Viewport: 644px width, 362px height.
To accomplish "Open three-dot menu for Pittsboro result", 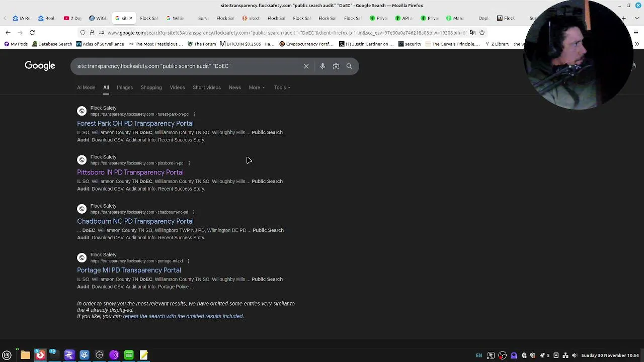I will tap(189, 163).
